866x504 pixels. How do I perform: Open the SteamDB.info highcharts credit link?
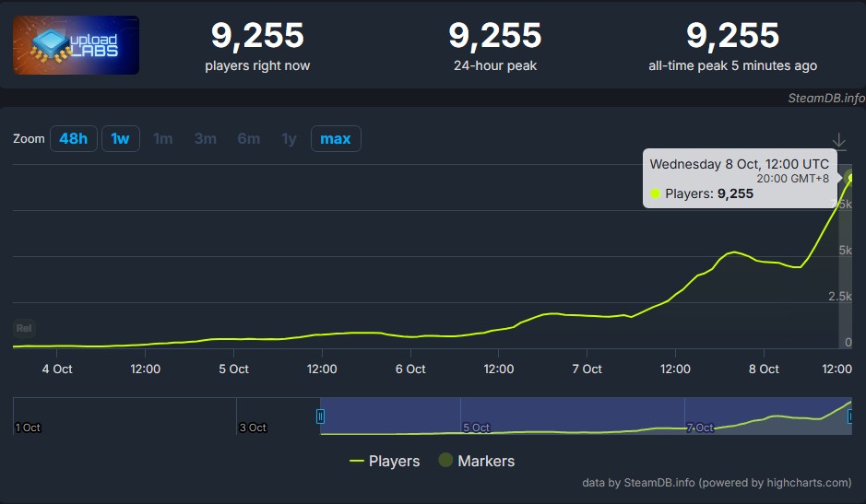[717, 483]
